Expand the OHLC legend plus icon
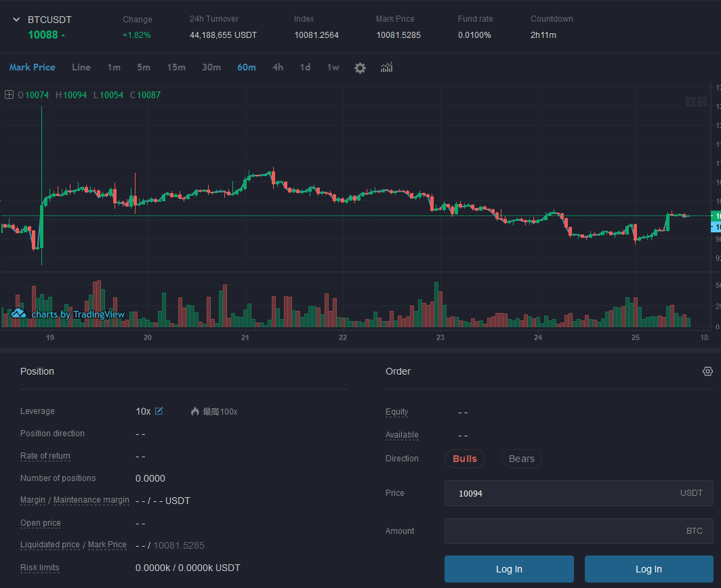 [9, 95]
